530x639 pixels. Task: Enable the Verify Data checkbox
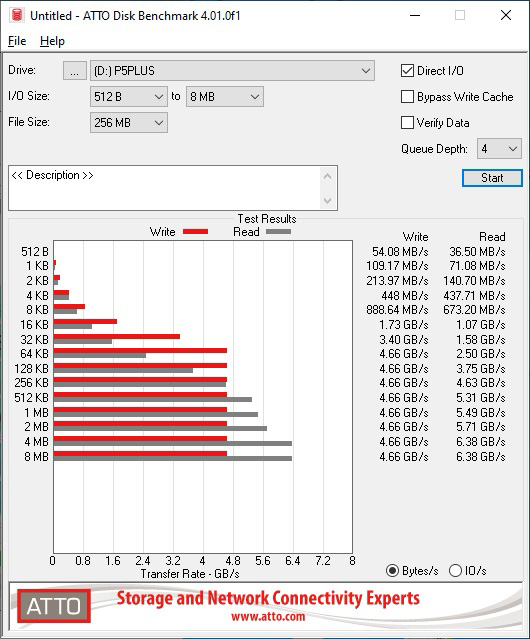click(x=407, y=123)
